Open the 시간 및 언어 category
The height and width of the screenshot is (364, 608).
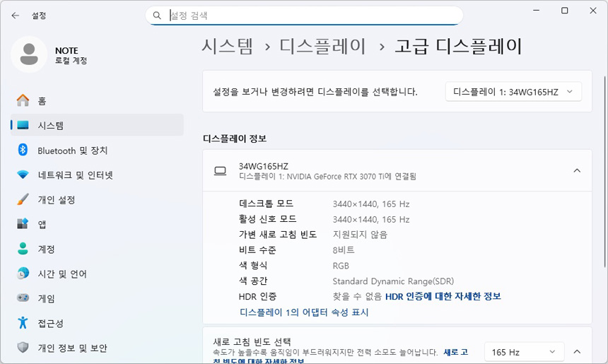point(62,274)
